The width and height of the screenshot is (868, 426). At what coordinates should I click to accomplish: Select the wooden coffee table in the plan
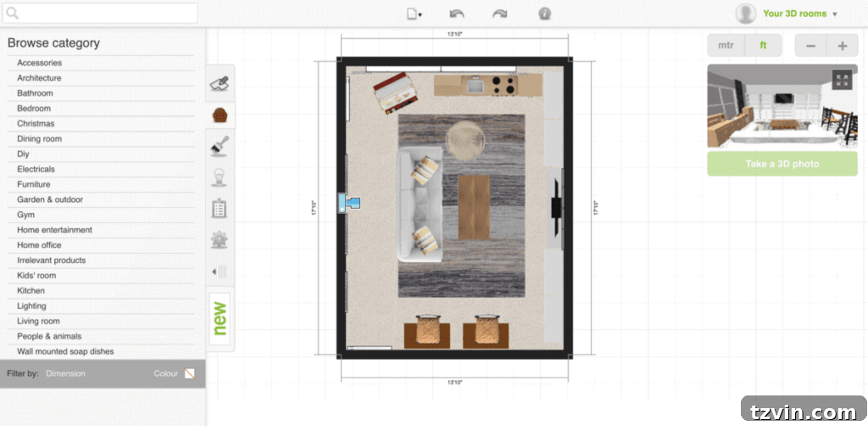click(x=474, y=207)
